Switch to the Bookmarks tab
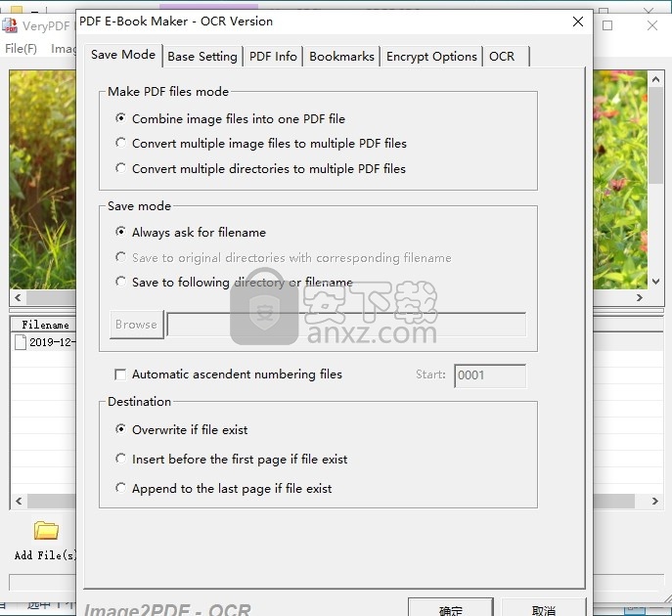The height and width of the screenshot is (616, 672). 341,57
